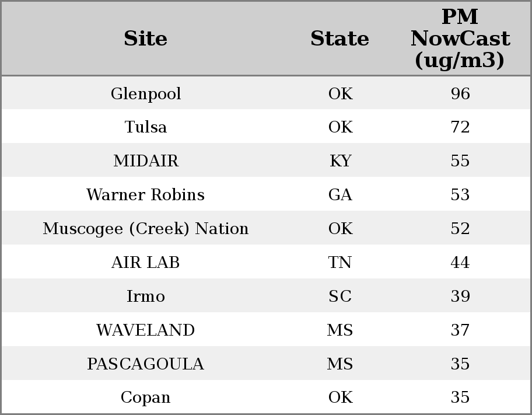Select the Copan site cell
This screenshot has height=415, width=532.
click(x=146, y=397)
